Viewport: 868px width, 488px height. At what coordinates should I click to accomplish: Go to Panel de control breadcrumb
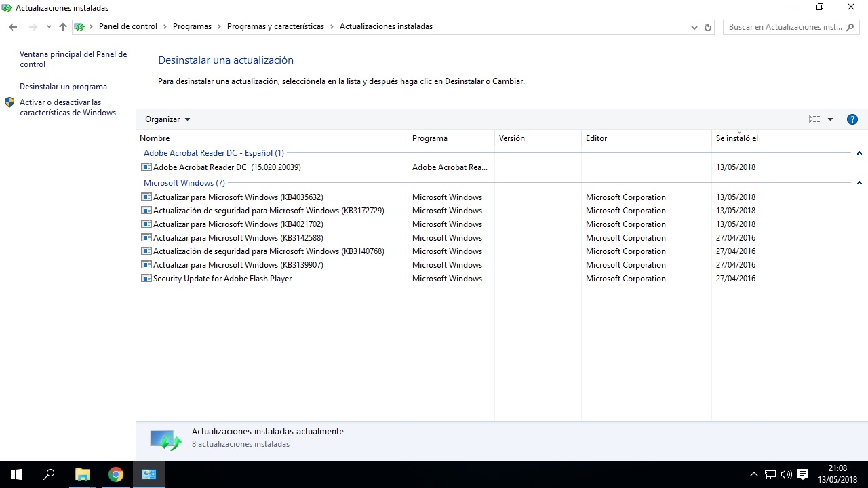[x=128, y=27]
